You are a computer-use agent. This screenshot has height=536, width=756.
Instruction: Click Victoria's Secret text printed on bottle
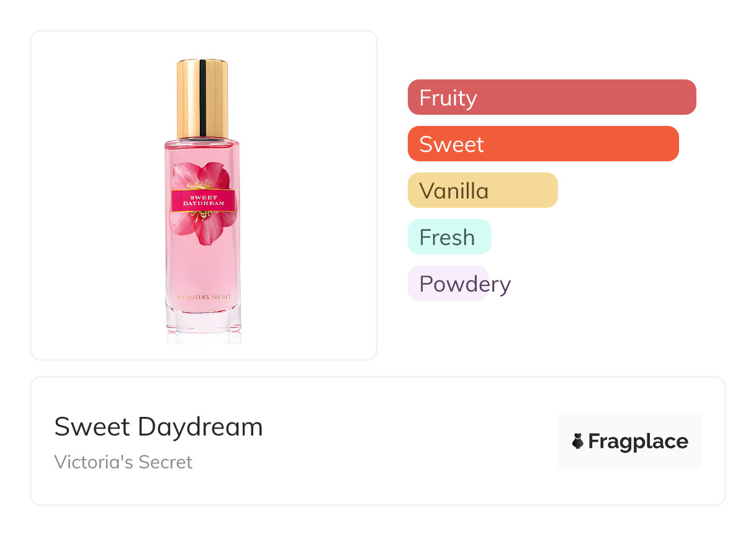pyautogui.click(x=204, y=298)
